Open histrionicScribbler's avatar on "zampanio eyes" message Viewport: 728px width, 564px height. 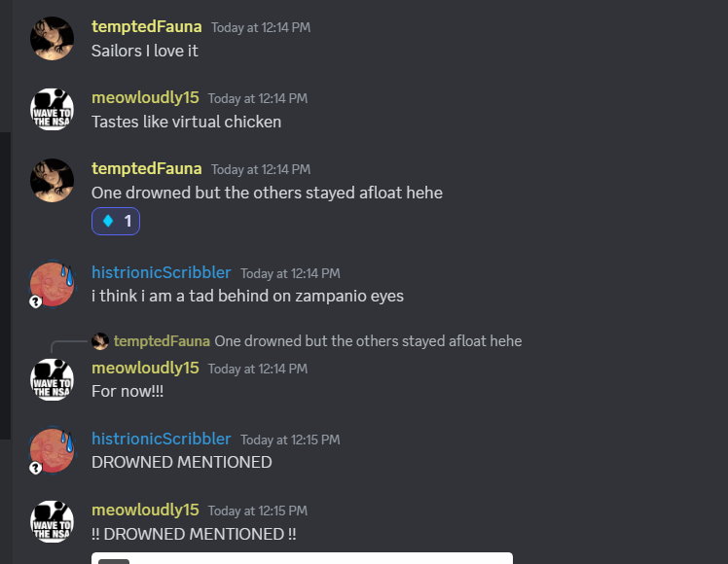coord(52,284)
